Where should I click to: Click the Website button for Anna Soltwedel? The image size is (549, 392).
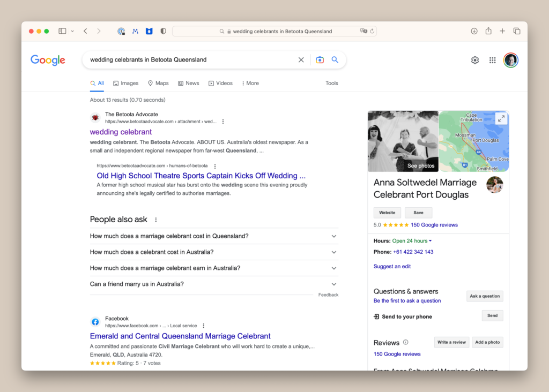pos(387,213)
